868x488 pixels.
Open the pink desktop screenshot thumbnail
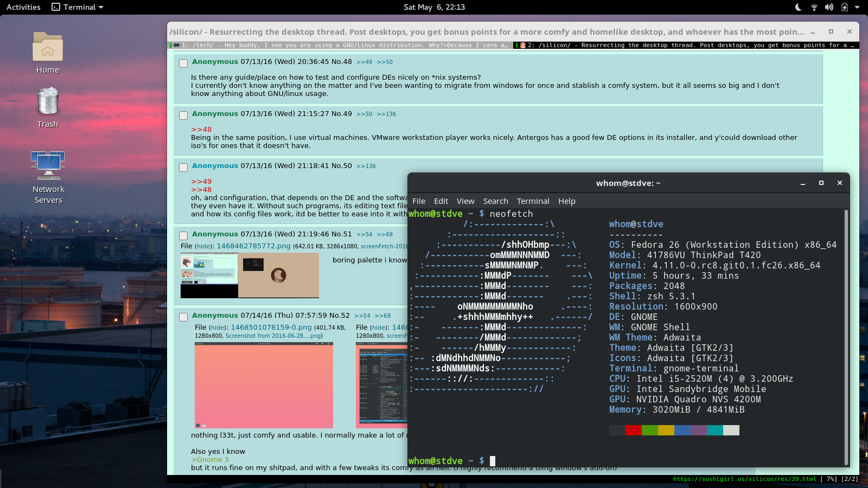point(264,385)
